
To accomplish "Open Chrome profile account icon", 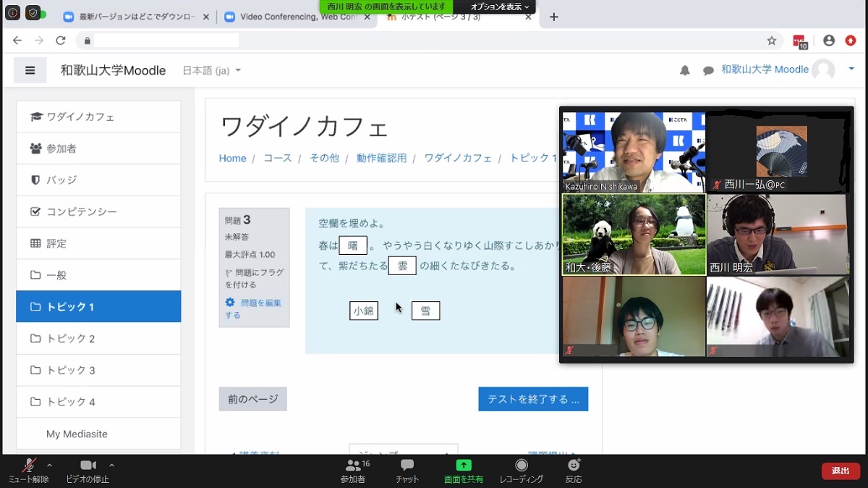I will [829, 41].
